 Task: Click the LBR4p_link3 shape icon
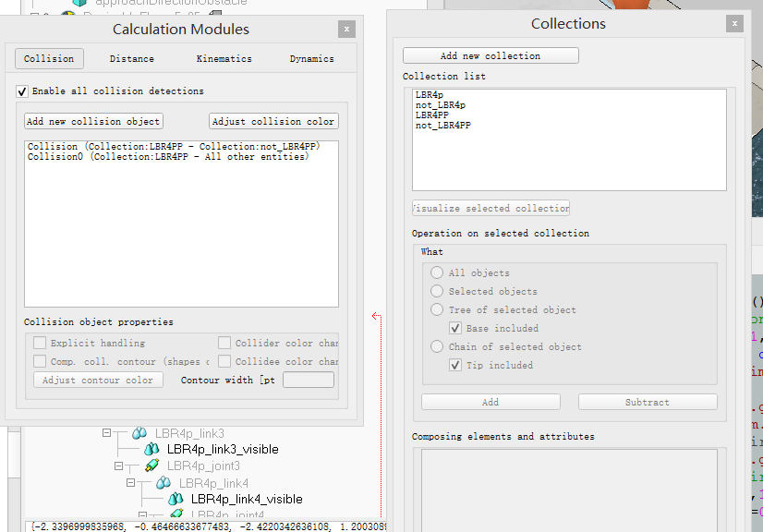coord(139,433)
